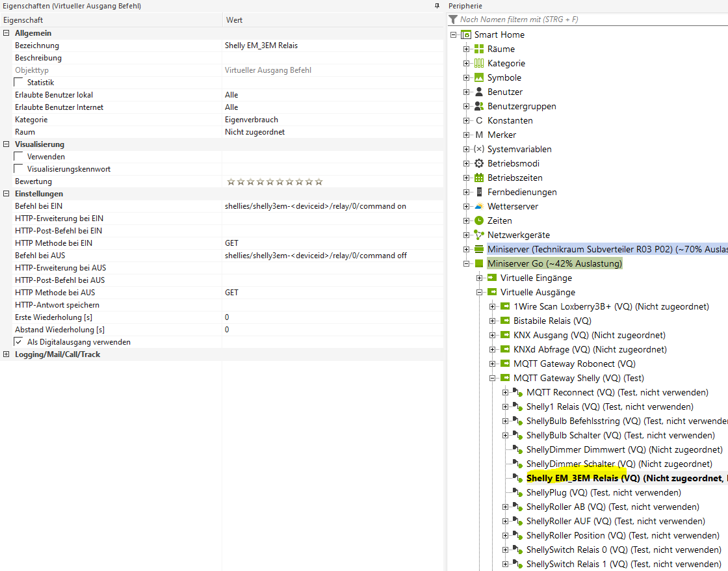728x571 pixels.
Task: Click the Netzwerkgeräte network icon
Action: point(479,235)
